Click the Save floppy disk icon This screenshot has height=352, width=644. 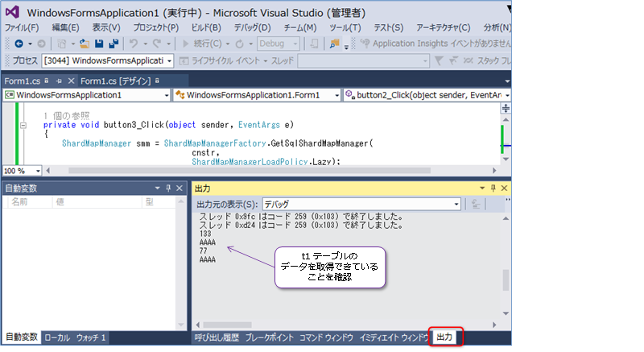pyautogui.click(x=99, y=43)
